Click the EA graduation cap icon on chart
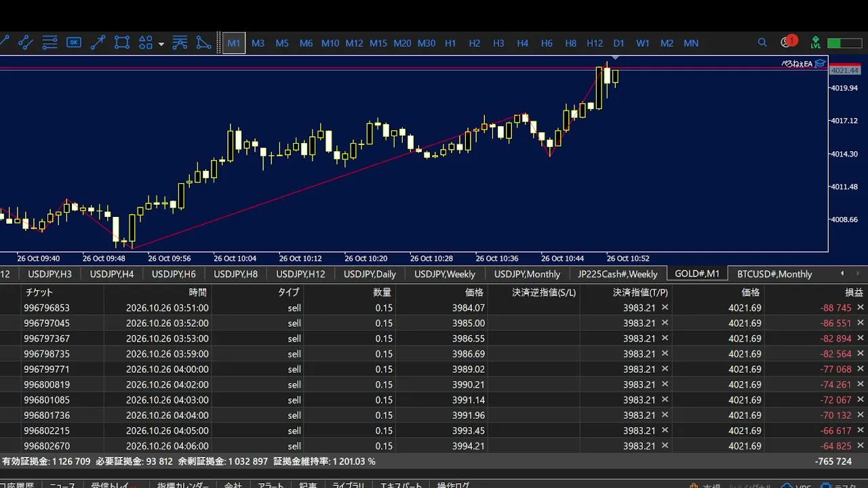Screen dimensions: 868x488 pos(820,64)
